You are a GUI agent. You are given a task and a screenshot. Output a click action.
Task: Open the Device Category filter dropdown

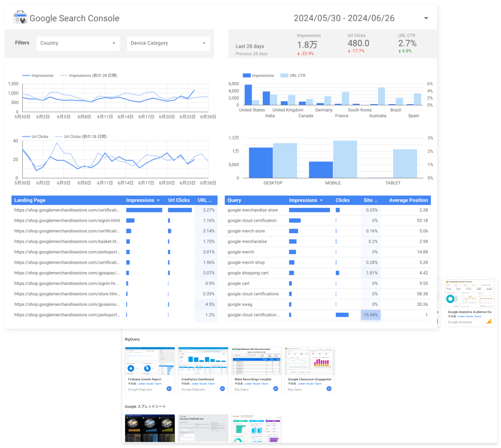pos(169,43)
